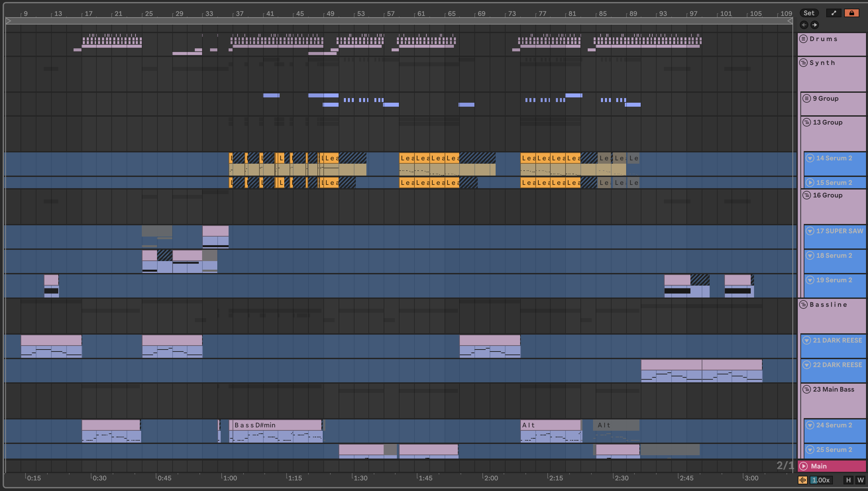The image size is (868, 491).
Task: Click bar 101 on the beat ruler
Action: coord(726,14)
